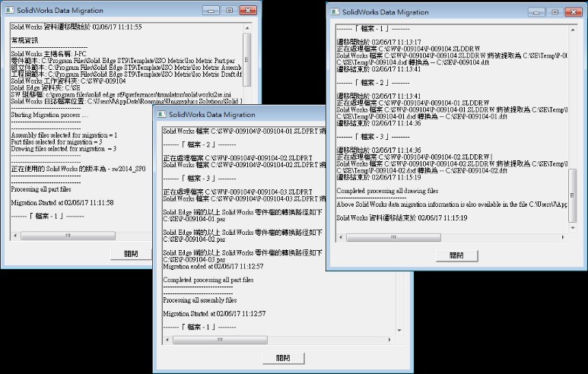Click 'Above SolidWorks data migration information' line
Screen dimensions: 588x374
452,204
